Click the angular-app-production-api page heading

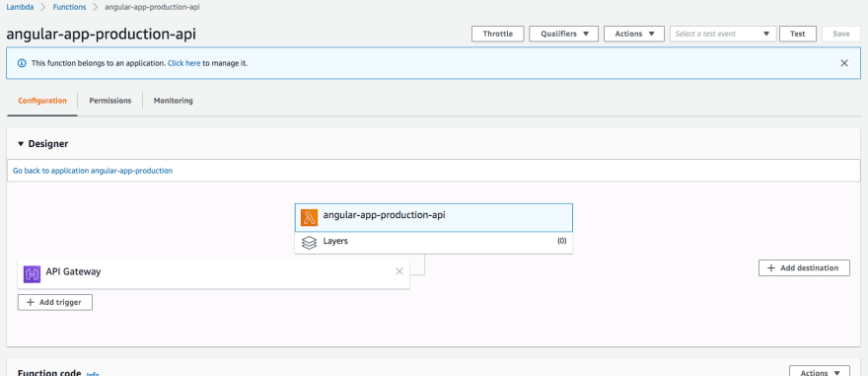pos(102,35)
